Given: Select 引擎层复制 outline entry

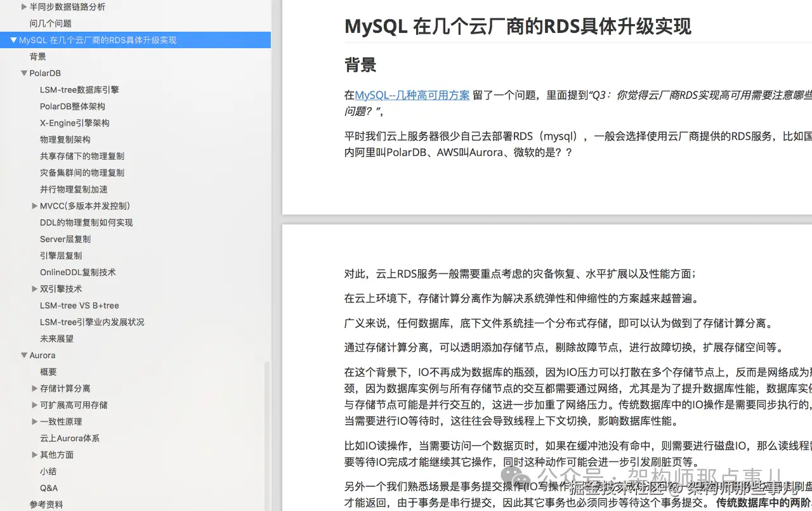Looking at the screenshot, I should tap(61, 256).
